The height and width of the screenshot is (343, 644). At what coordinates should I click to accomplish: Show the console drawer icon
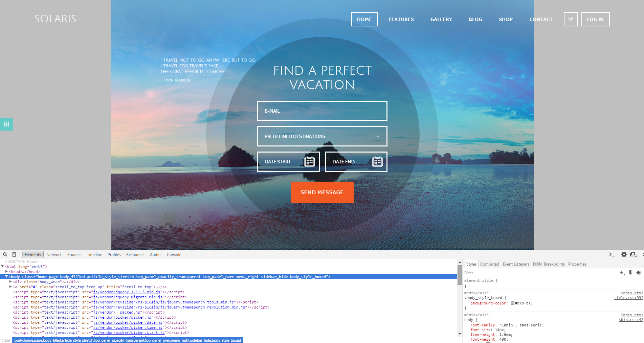coord(612,255)
